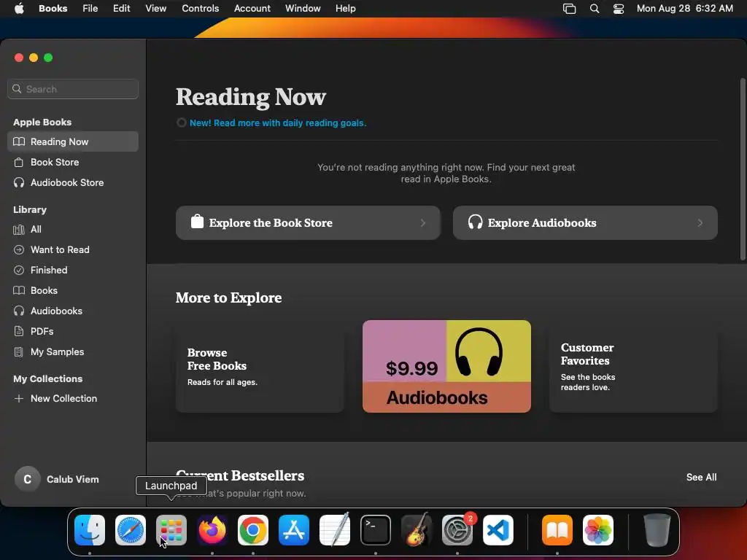747x560 pixels.
Task: Launch Firefox from the dock
Action: [x=212, y=530]
